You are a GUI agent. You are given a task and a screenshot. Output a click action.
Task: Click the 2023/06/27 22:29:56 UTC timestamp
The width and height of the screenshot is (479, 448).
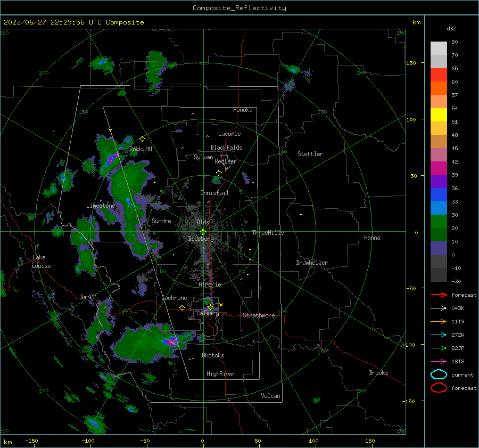pyautogui.click(x=46, y=22)
